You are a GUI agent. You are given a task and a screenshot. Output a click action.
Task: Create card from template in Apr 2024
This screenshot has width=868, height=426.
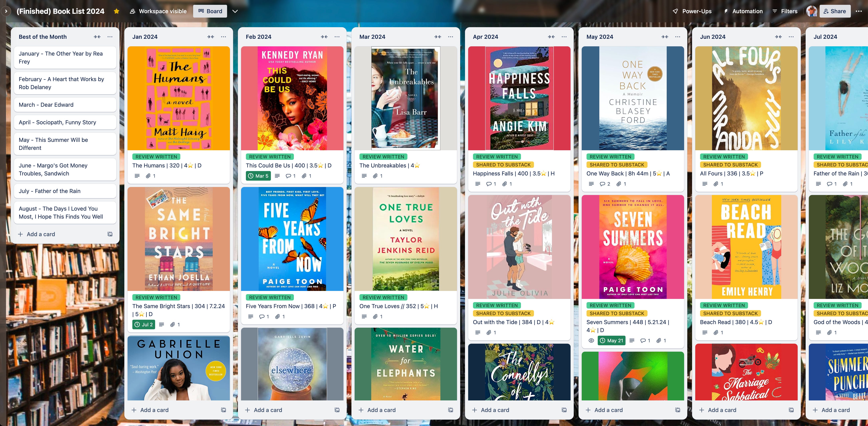click(564, 410)
